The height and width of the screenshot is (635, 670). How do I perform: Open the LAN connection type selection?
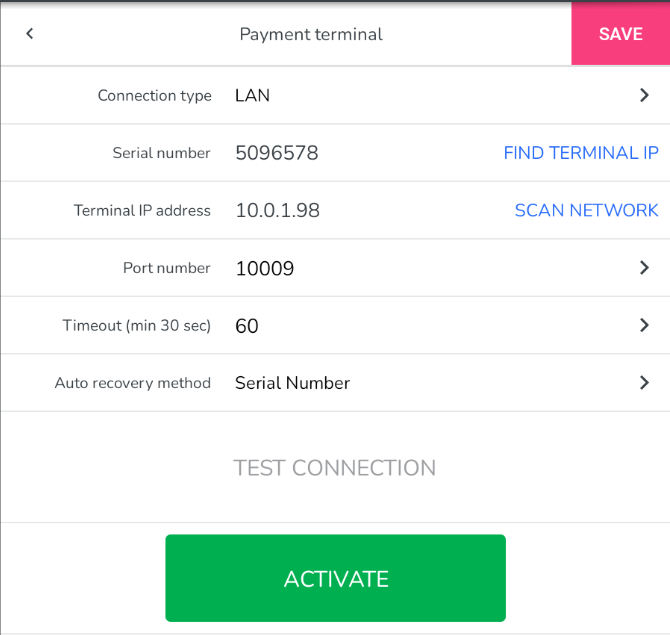coord(253,96)
